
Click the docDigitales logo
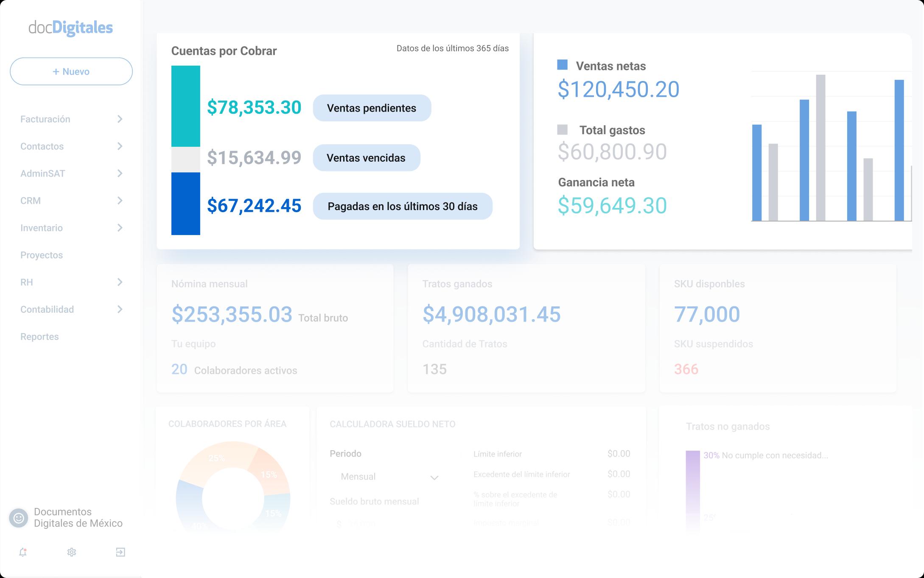coord(70,28)
